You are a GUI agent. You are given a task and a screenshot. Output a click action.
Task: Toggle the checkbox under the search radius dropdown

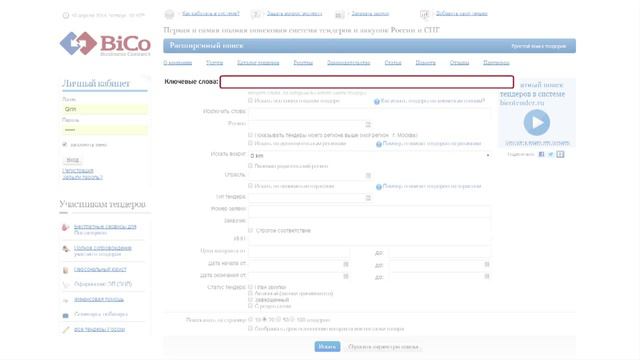[250, 165]
